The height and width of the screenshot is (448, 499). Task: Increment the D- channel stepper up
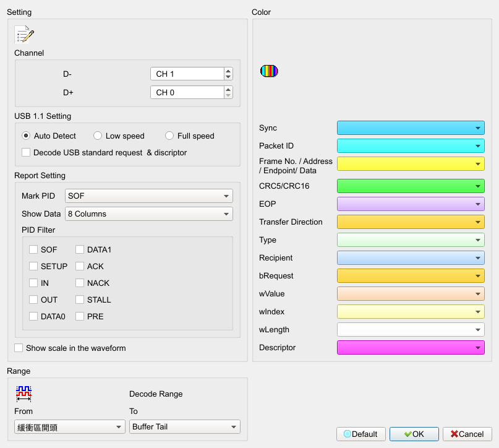point(228,71)
